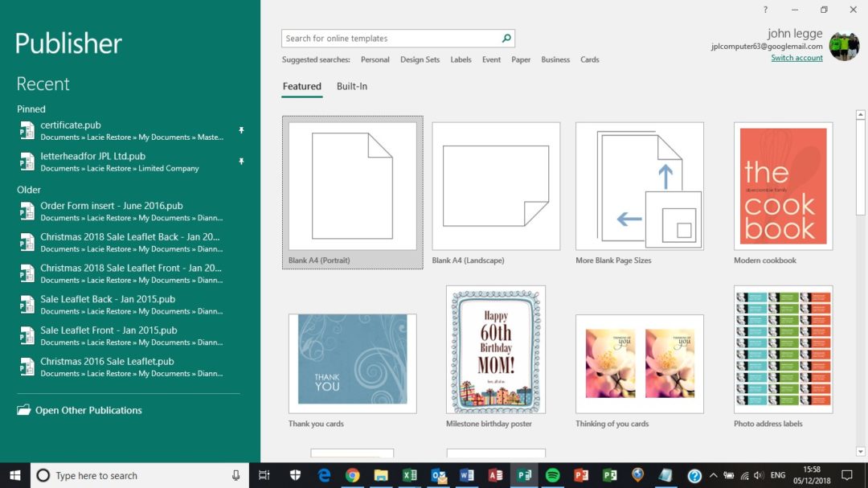Open the Cards suggested search
The width and height of the screenshot is (868, 488).
coord(589,59)
